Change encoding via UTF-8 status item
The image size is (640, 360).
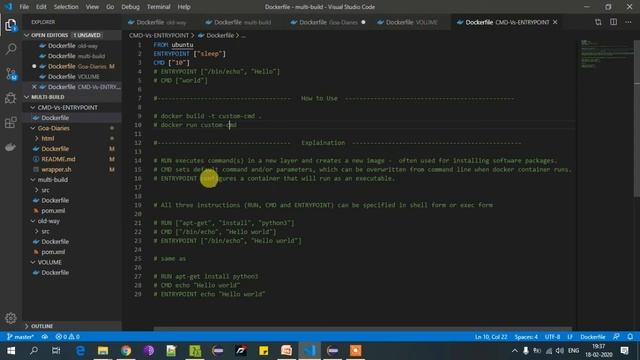click(x=552, y=337)
